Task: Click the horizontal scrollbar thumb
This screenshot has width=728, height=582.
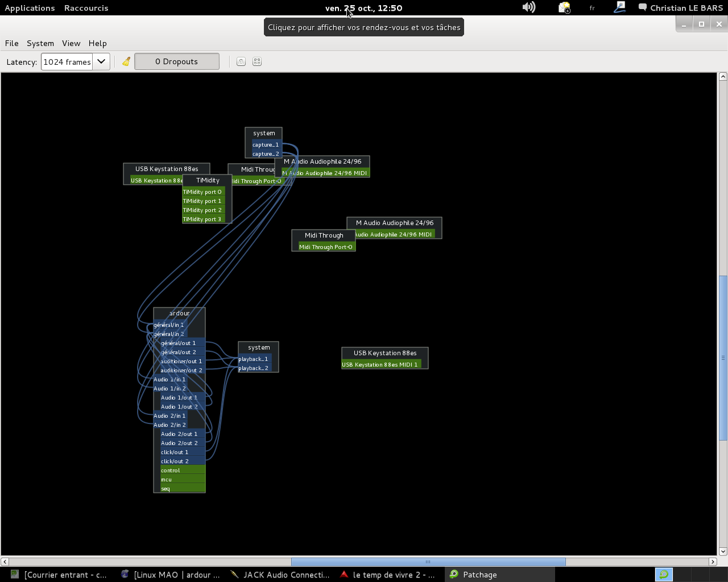Action: tap(428, 562)
